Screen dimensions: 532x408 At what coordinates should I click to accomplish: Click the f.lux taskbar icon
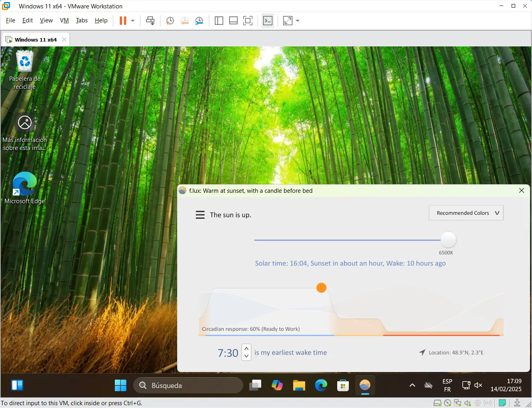coord(365,385)
